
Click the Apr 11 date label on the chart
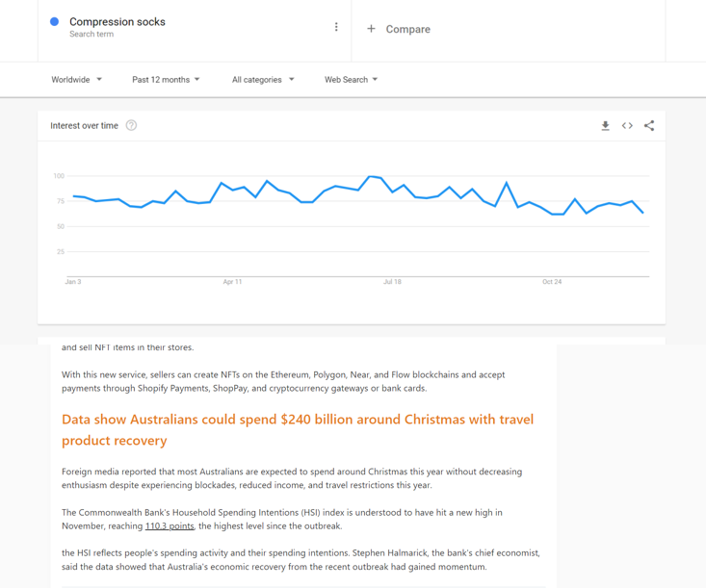(x=232, y=282)
